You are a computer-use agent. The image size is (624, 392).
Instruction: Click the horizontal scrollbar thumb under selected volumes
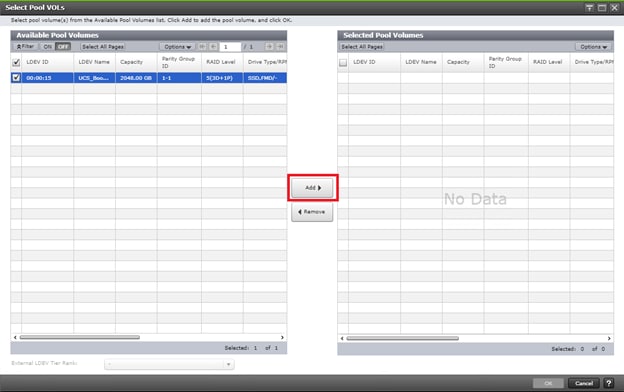pos(402,338)
